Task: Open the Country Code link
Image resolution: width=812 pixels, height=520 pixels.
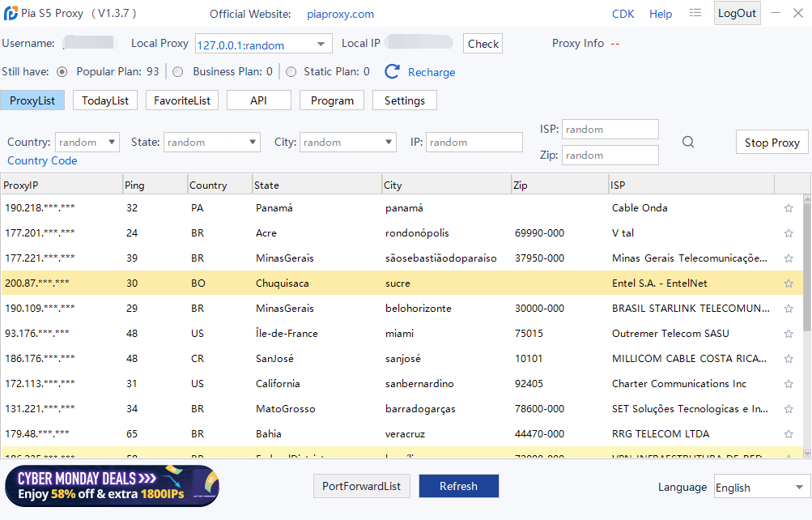Action: coord(42,160)
